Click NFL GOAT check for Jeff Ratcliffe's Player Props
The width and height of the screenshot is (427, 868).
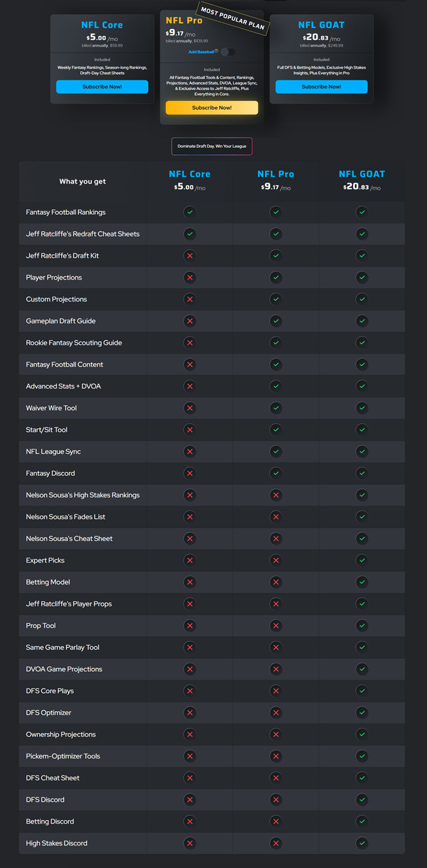tap(362, 604)
